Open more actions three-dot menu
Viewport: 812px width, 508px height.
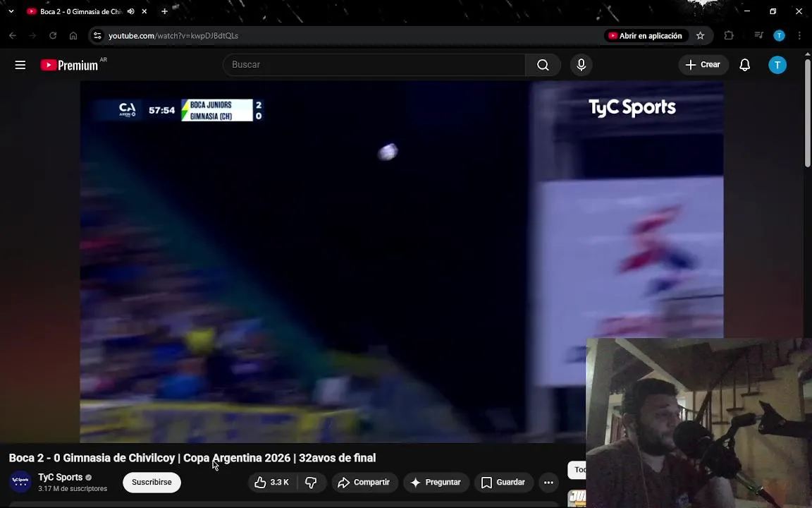pyautogui.click(x=548, y=482)
